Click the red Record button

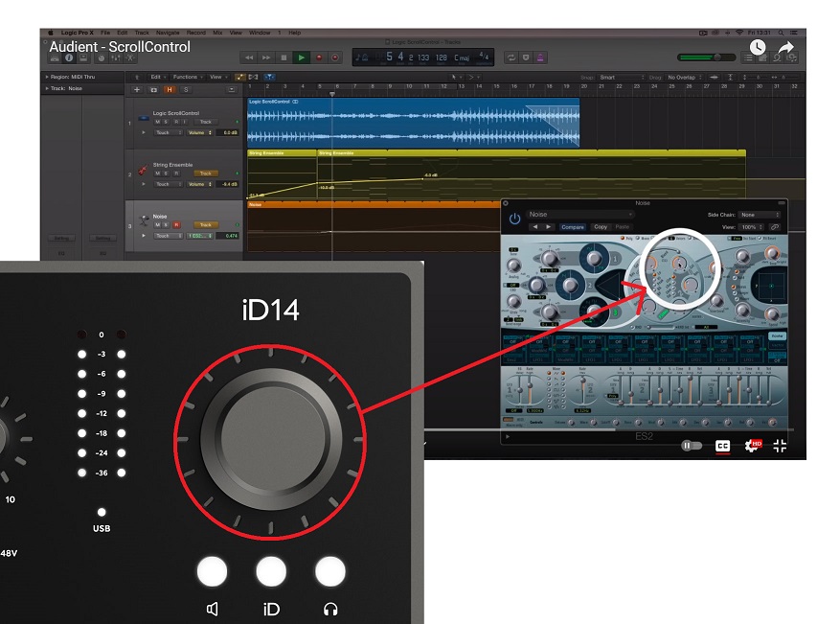pyautogui.click(x=319, y=58)
